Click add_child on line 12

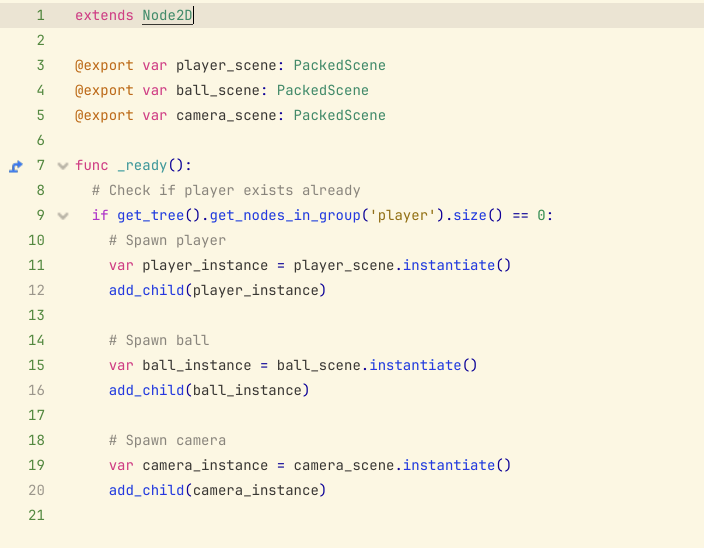[x=146, y=290]
